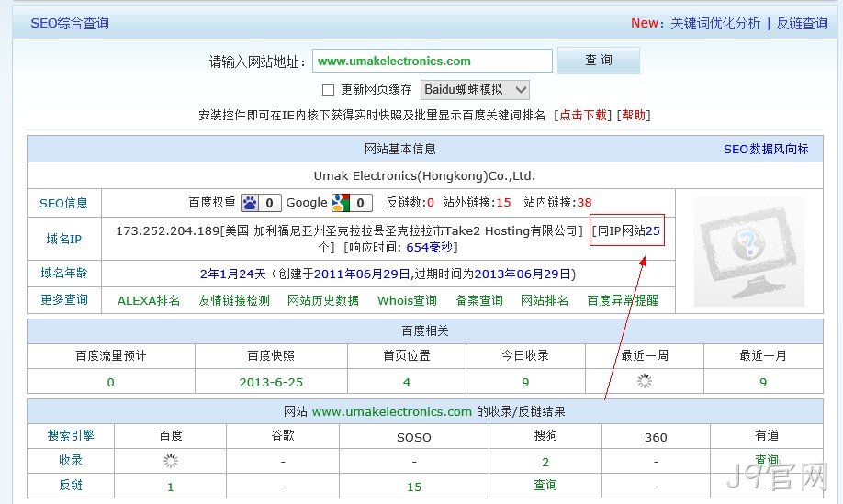
Task: Click the site thumbnail placeholder image
Action: 749,251
